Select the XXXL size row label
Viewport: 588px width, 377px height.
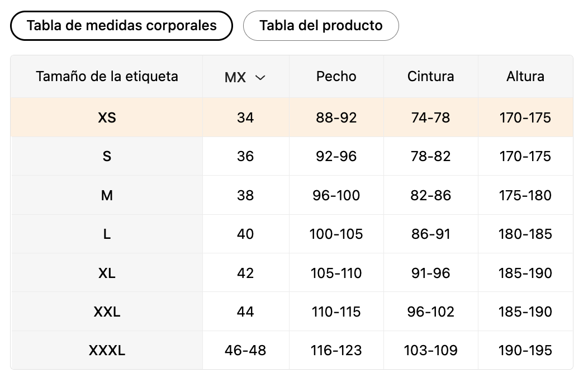[107, 350]
